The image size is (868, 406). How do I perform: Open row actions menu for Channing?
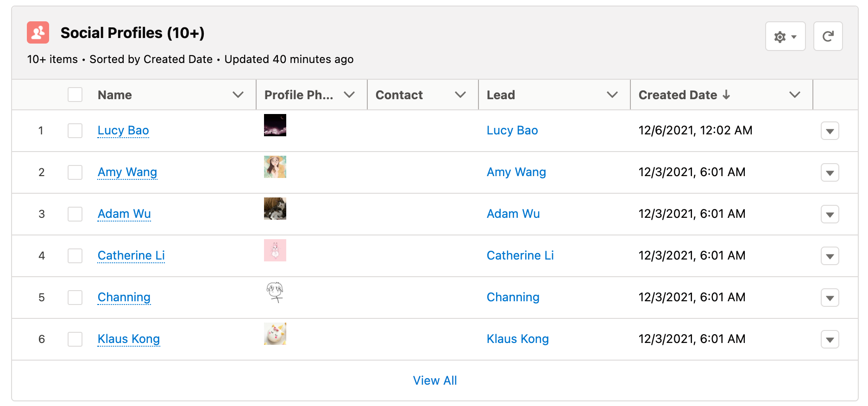coord(830,298)
